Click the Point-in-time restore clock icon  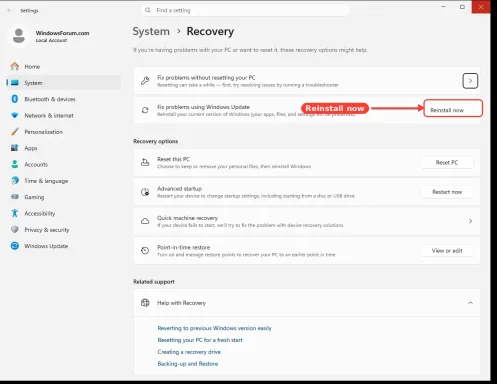tap(145, 251)
